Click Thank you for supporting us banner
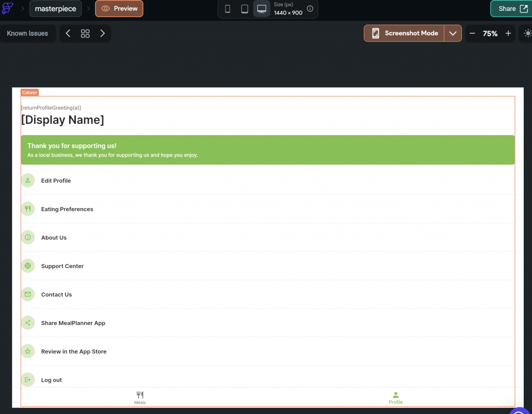 pyautogui.click(x=268, y=150)
